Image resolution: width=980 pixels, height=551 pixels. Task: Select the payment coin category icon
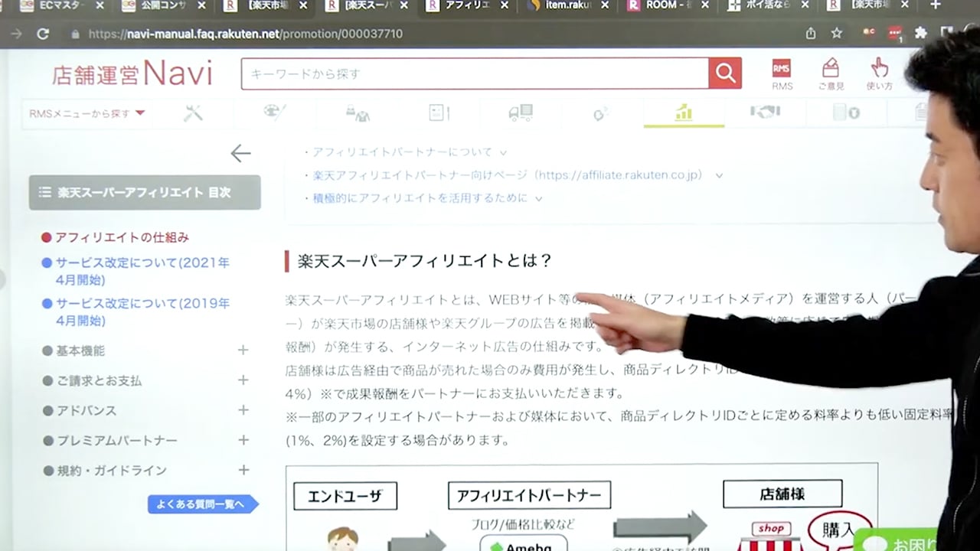(x=846, y=113)
